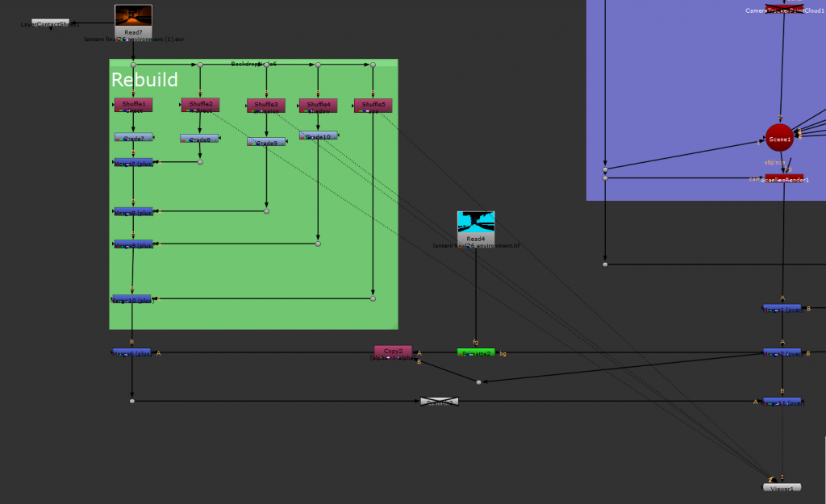The height and width of the screenshot is (504, 826).
Task: Click the ScanlineRender1 node
Action: click(784, 178)
